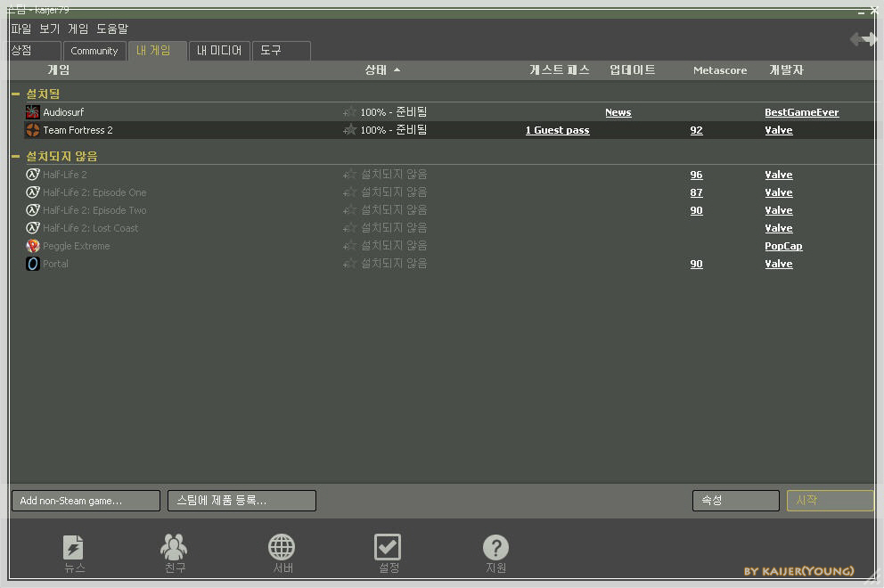Open the PopCap developer link
The height and width of the screenshot is (588, 884).
point(783,246)
